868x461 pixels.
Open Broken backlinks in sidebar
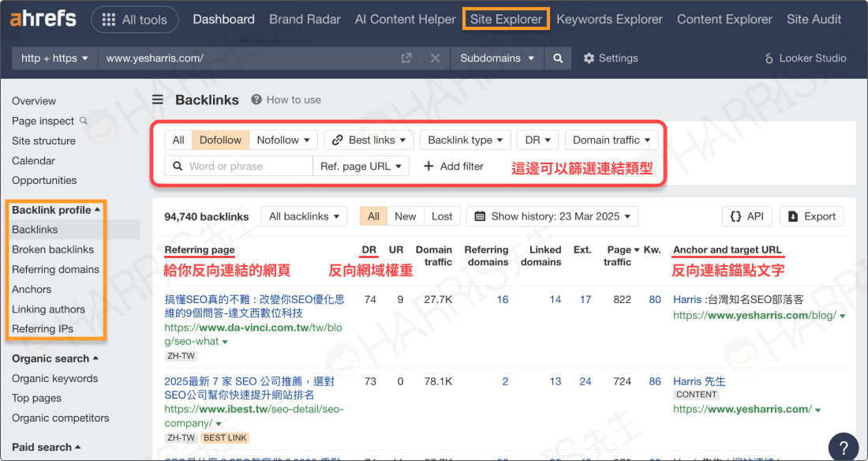coord(53,249)
